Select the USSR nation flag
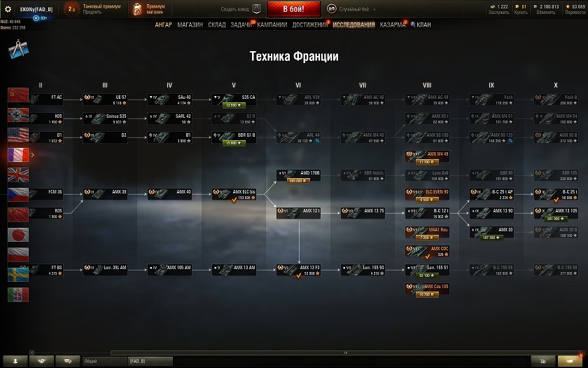The height and width of the screenshot is (368, 588). pos(18,95)
